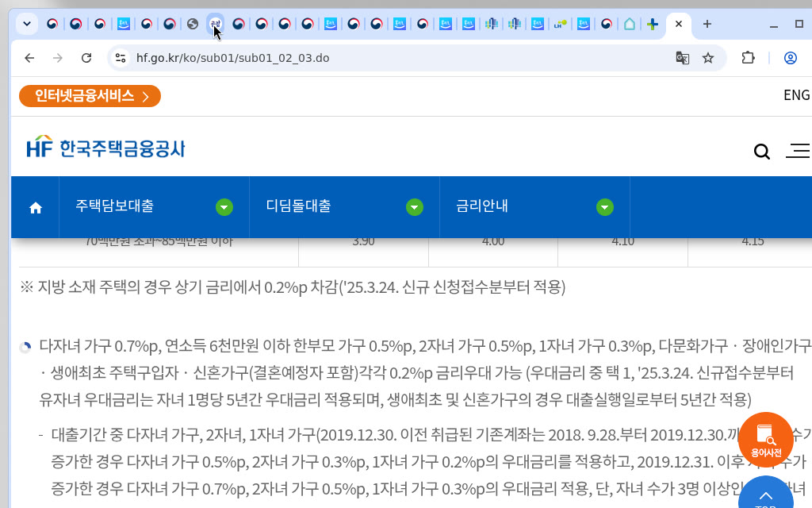The width and height of the screenshot is (812, 508).
Task: Switch to the LH favicon tab
Action: [560, 24]
